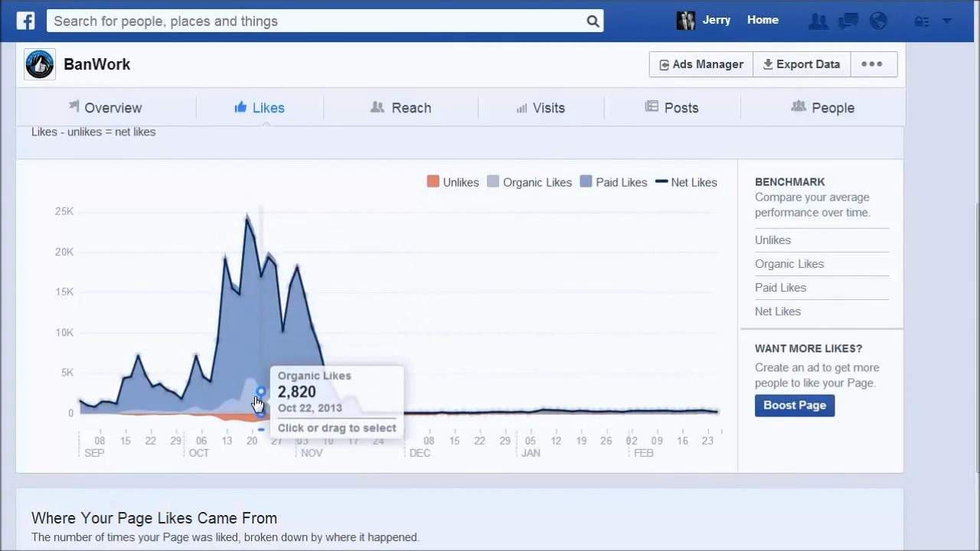Select the Likes tab
The image size is (980, 551).
click(x=260, y=108)
